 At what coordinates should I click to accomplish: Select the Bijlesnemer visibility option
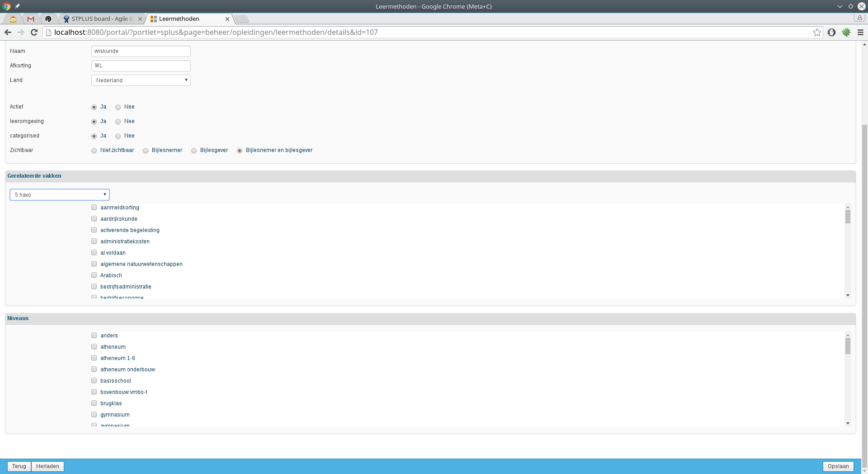click(x=146, y=151)
